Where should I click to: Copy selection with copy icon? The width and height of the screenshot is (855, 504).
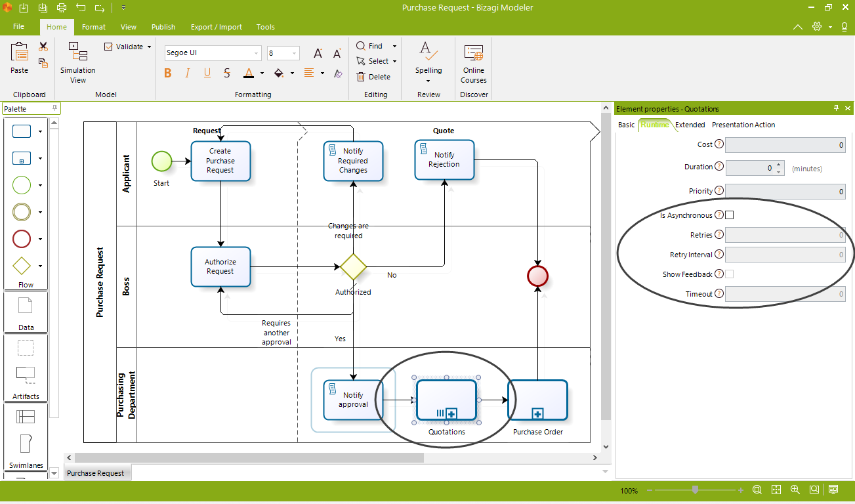[43, 63]
